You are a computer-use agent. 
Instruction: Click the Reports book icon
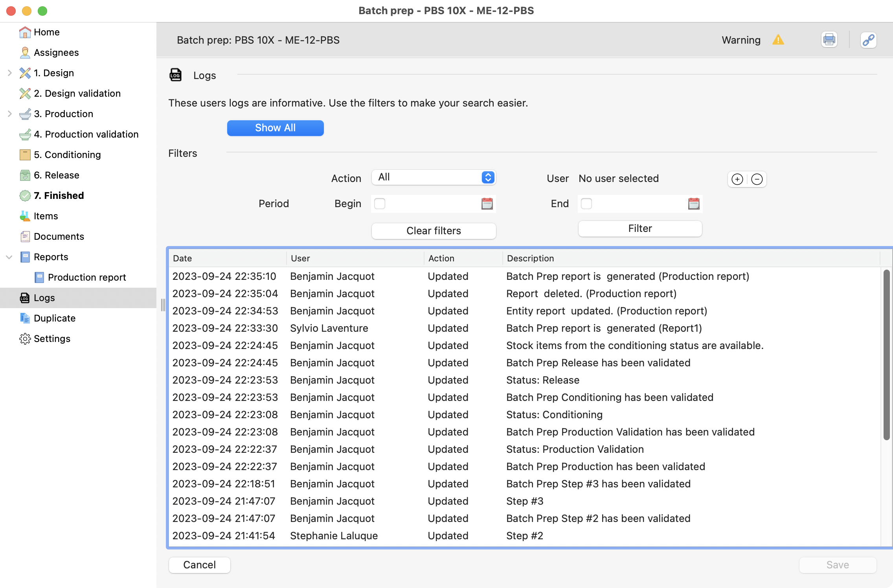coord(25,257)
